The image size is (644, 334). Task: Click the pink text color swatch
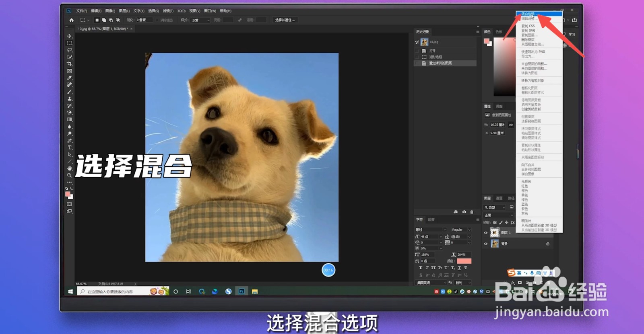464,261
